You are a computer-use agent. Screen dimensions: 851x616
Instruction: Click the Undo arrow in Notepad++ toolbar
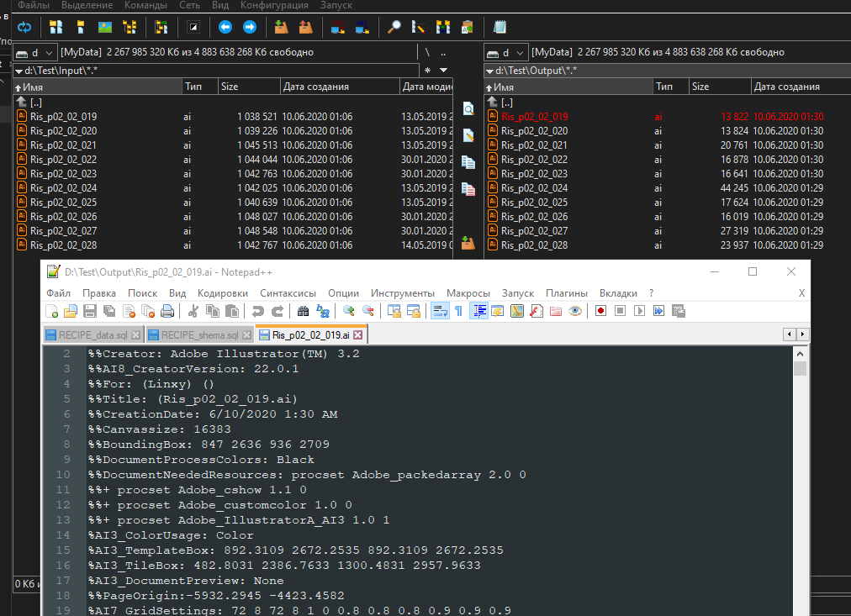click(x=257, y=311)
